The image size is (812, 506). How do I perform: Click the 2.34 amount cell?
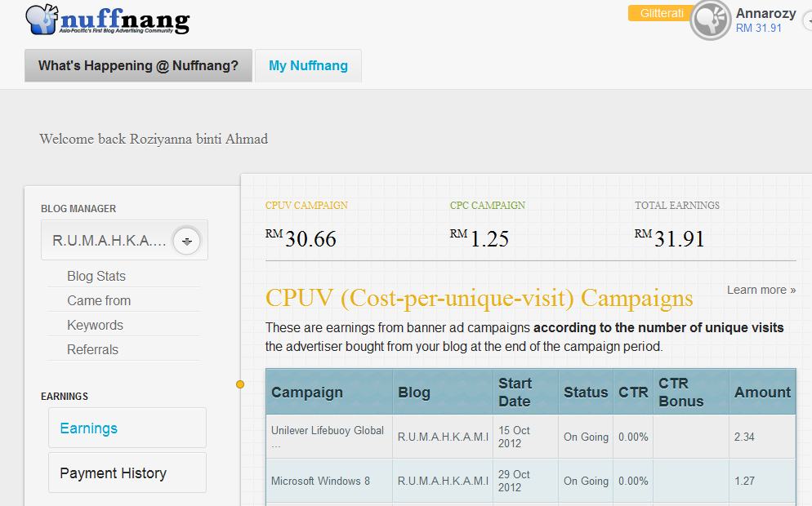[x=762, y=437]
